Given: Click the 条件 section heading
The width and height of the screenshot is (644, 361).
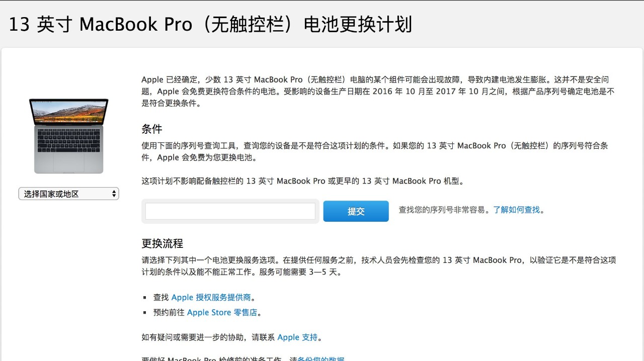Looking at the screenshot, I should [151, 129].
